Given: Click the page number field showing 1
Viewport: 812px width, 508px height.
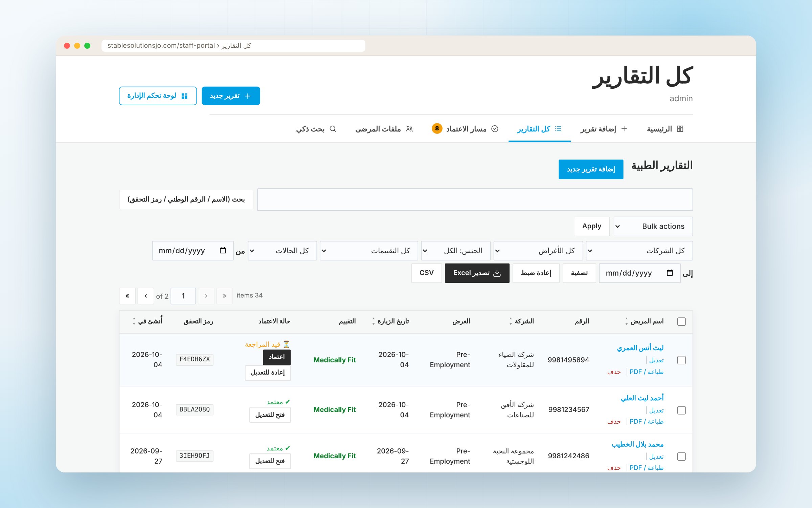Looking at the screenshot, I should [183, 296].
